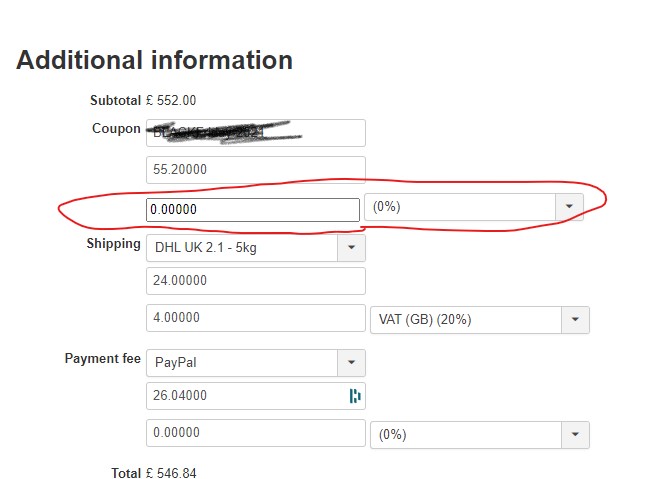
Task: Click the Shipping label
Action: coord(113,244)
